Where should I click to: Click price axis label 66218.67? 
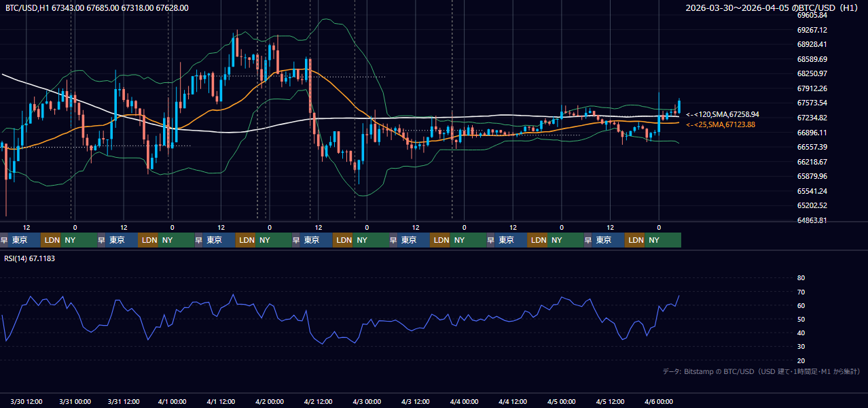click(x=812, y=162)
